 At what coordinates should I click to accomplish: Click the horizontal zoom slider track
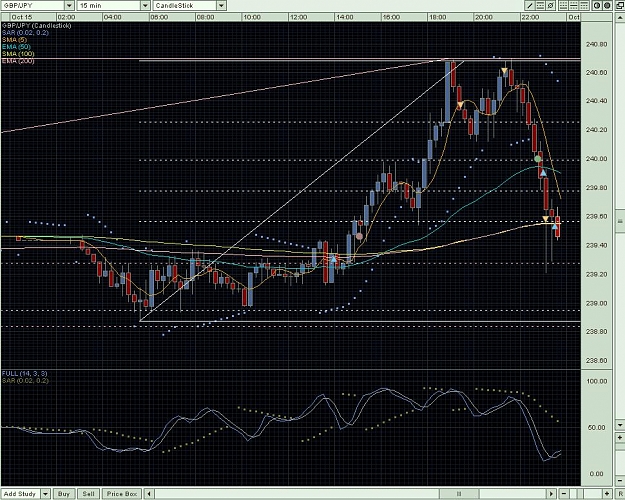point(586,494)
